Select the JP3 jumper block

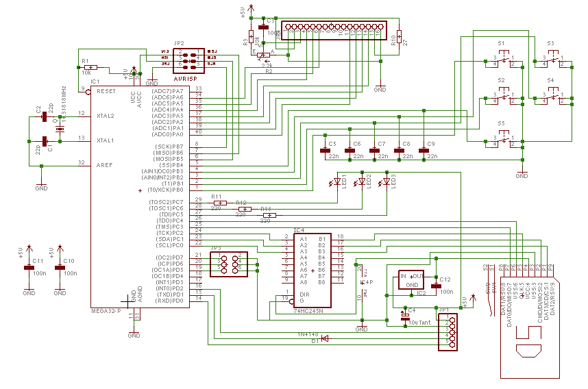coord(229,263)
